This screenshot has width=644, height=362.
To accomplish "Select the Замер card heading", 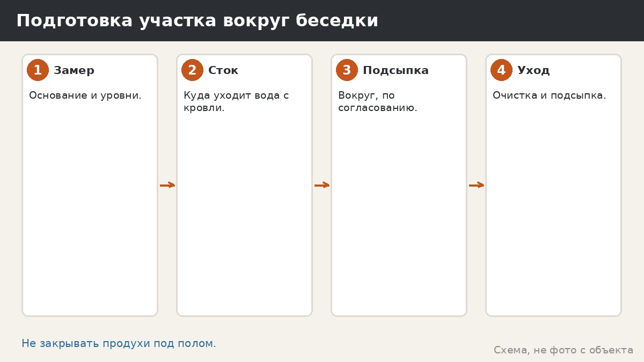I will tap(74, 70).
